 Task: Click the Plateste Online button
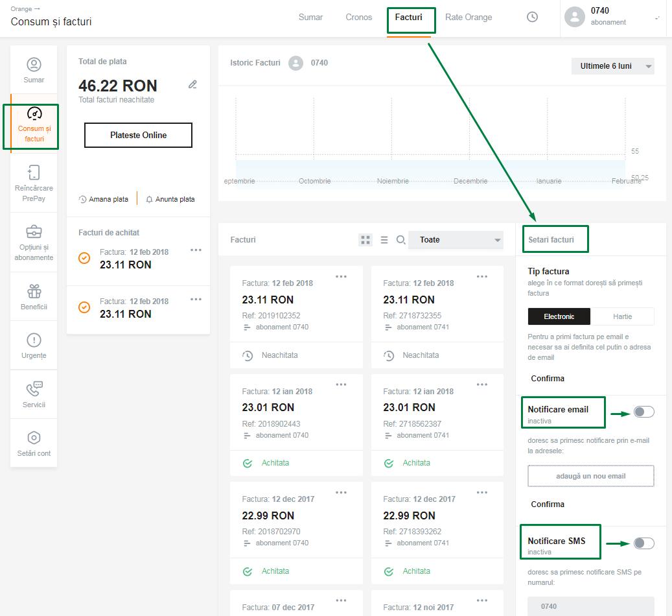click(x=138, y=136)
